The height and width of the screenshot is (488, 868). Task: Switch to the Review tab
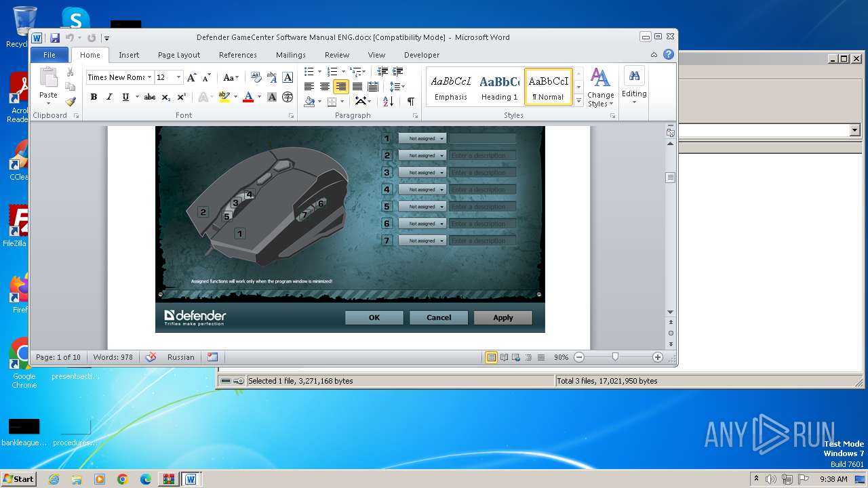click(337, 55)
